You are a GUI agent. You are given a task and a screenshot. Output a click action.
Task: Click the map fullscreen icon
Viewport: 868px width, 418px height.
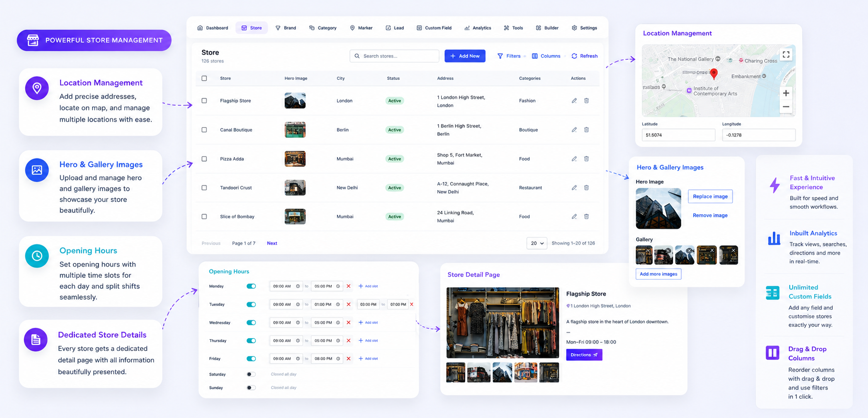click(786, 55)
